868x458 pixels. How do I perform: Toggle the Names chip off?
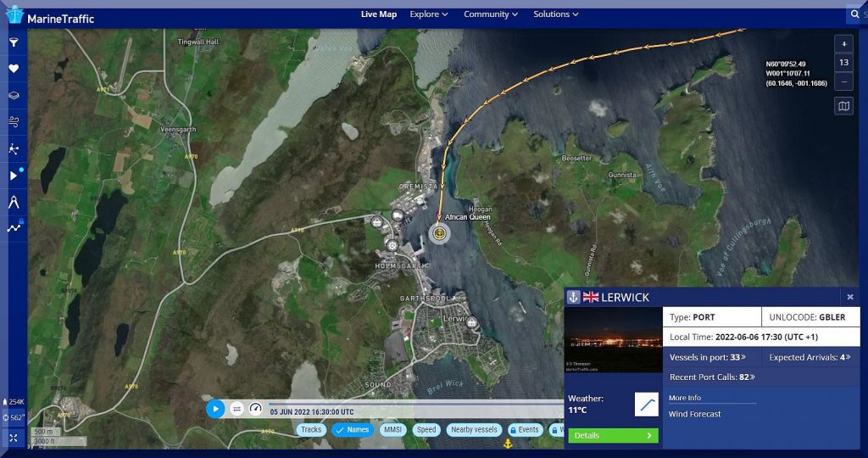click(353, 430)
